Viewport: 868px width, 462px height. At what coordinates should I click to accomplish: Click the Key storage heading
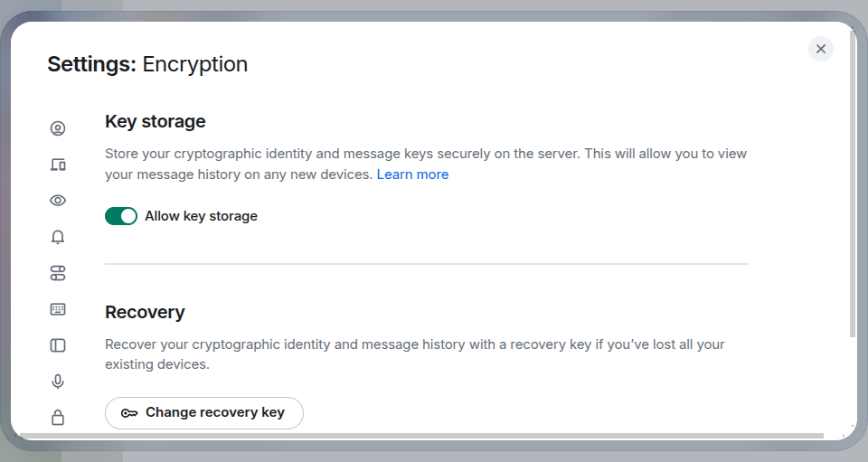(156, 121)
